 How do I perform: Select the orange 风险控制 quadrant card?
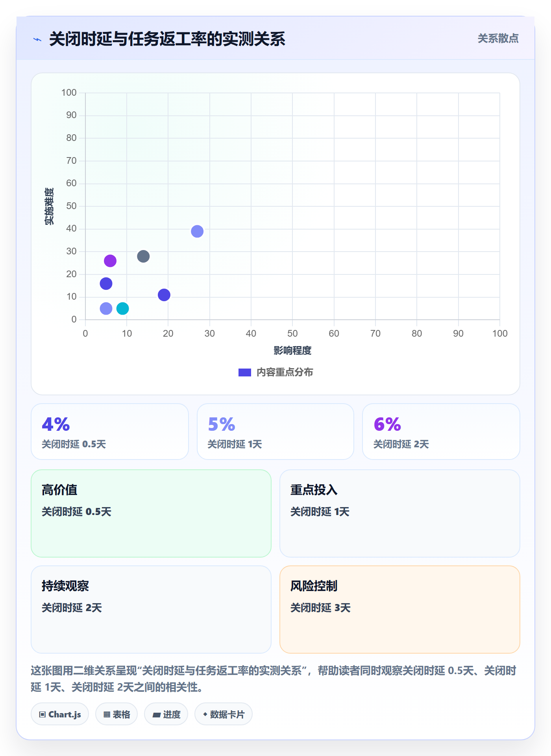pos(400,609)
